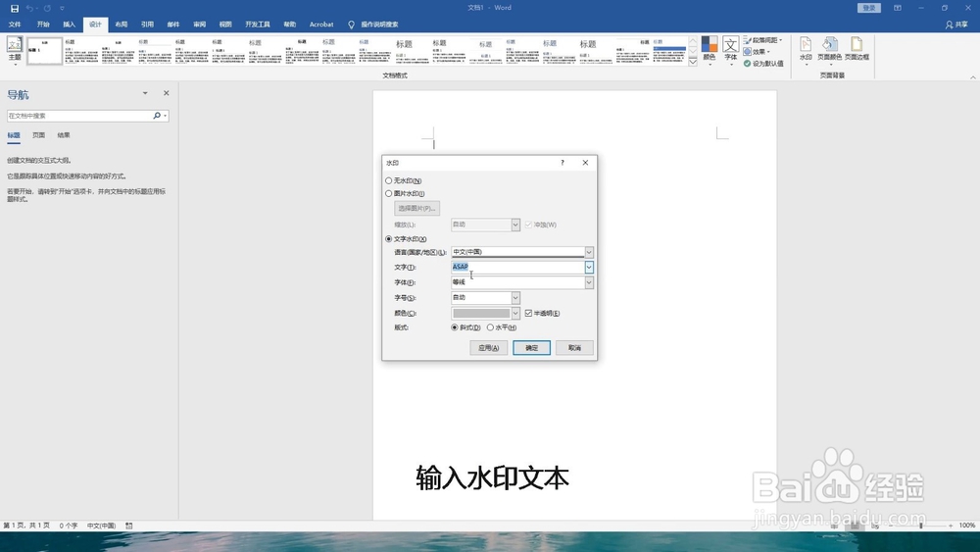Click the 应用 apply button
The image size is (980, 552).
click(x=489, y=348)
